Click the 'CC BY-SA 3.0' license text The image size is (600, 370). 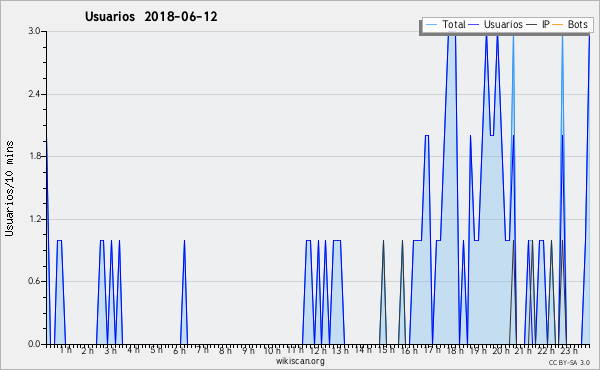coord(569,363)
